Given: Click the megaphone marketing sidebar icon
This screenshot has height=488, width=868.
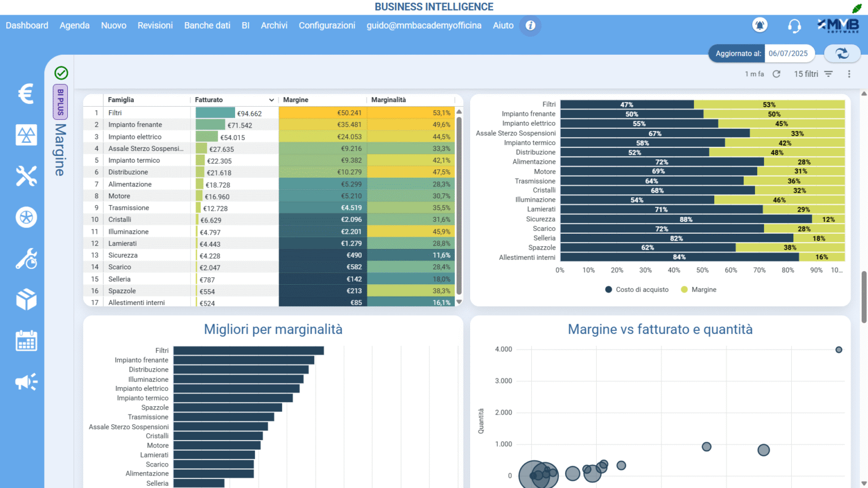Looking at the screenshot, I should pyautogui.click(x=26, y=382).
